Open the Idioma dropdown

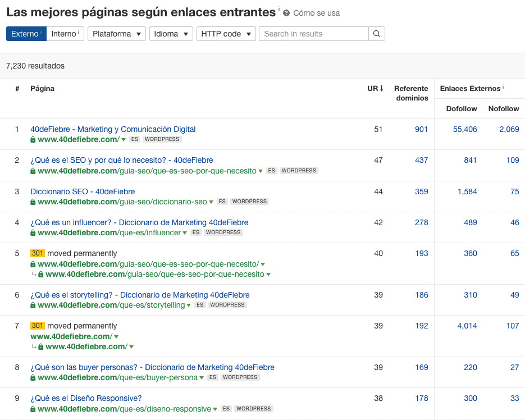pyautogui.click(x=171, y=34)
